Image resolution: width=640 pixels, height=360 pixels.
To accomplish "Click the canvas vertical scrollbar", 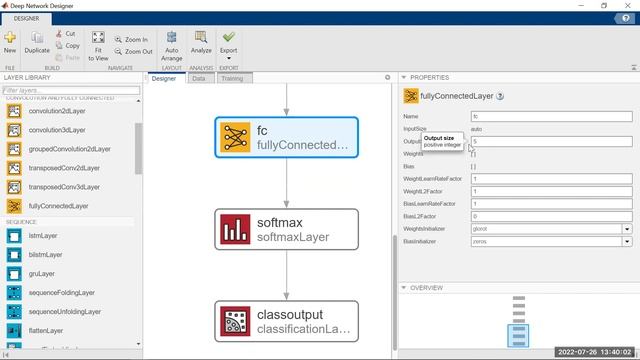I will tap(394, 292).
